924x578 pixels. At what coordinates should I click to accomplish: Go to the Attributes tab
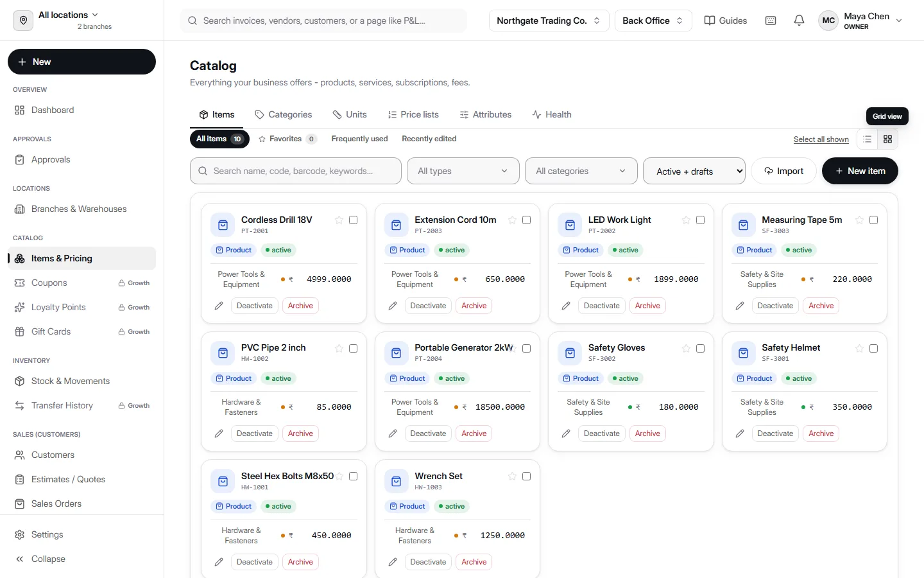click(x=486, y=115)
